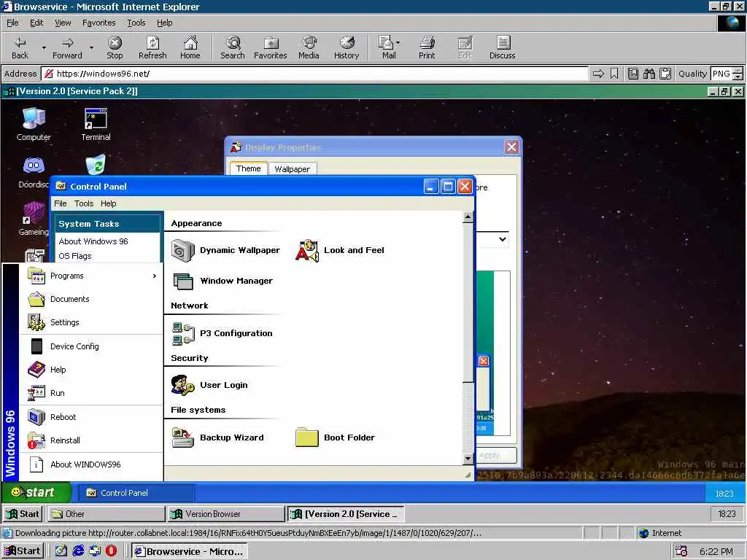
Task: Click the outer Windows Start button
Action: [x=23, y=551]
